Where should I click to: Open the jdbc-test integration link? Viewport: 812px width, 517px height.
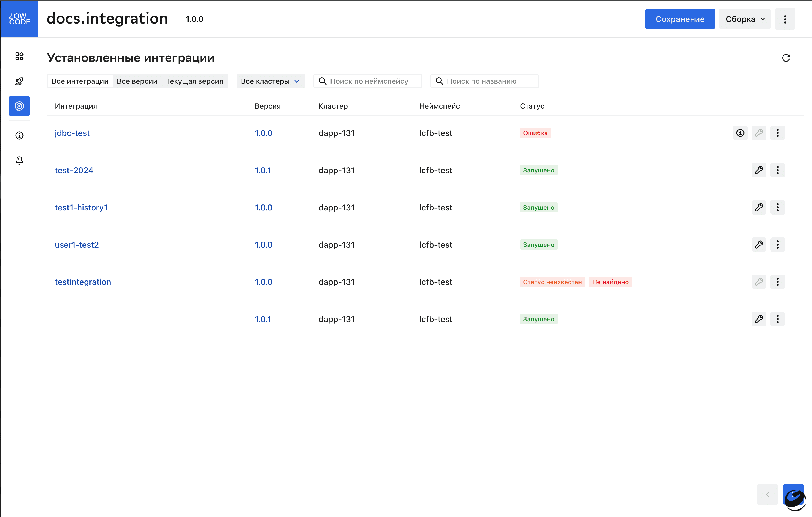[x=72, y=133]
